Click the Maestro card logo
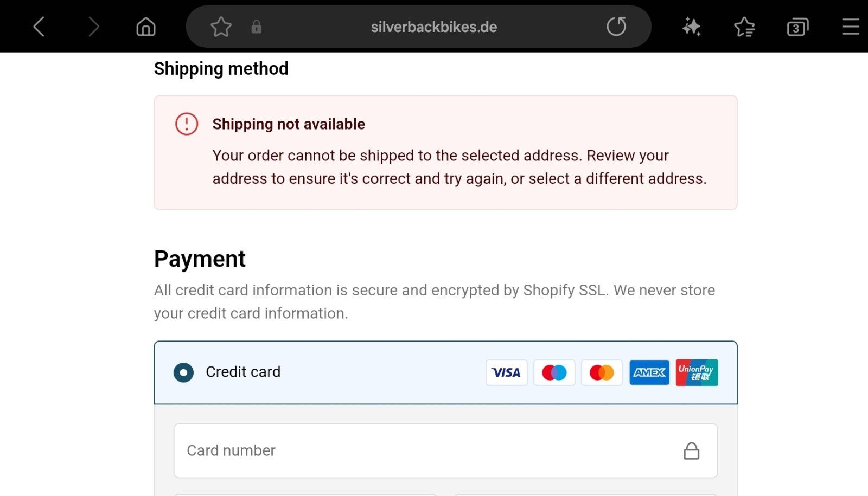Image resolution: width=868 pixels, height=496 pixels. pyautogui.click(x=554, y=372)
